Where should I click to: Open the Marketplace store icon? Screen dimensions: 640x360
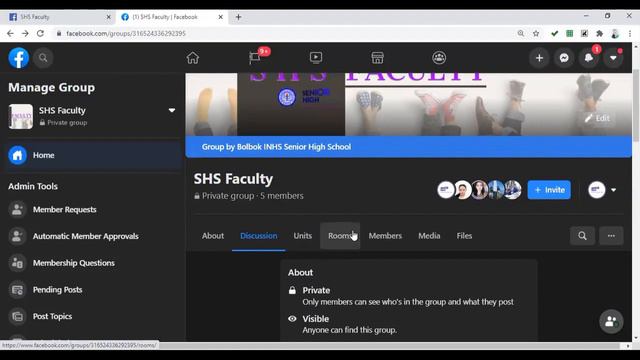pyautogui.click(x=378, y=58)
